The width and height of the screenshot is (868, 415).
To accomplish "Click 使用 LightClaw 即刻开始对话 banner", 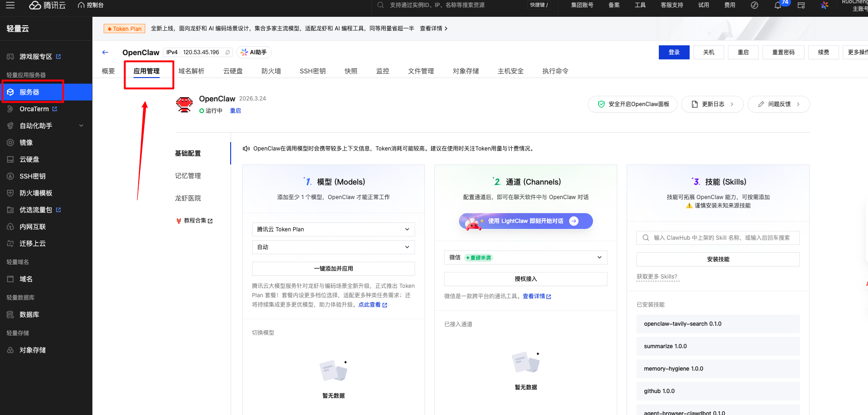I will tap(526, 221).
